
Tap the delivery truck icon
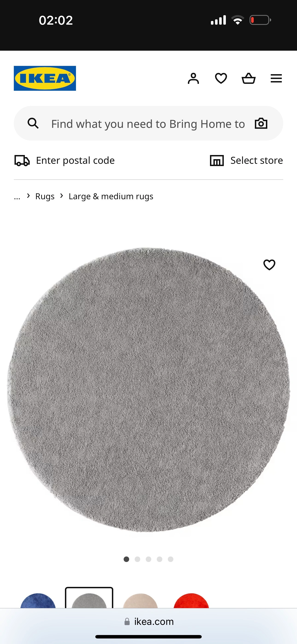tap(22, 161)
